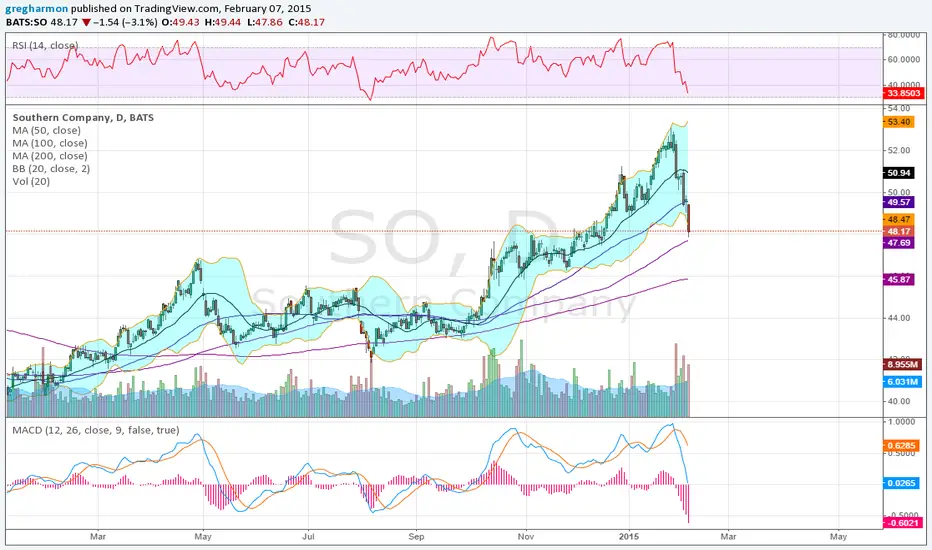Click the 49.57 moving average tag
This screenshot has width=932, height=550.
point(898,202)
